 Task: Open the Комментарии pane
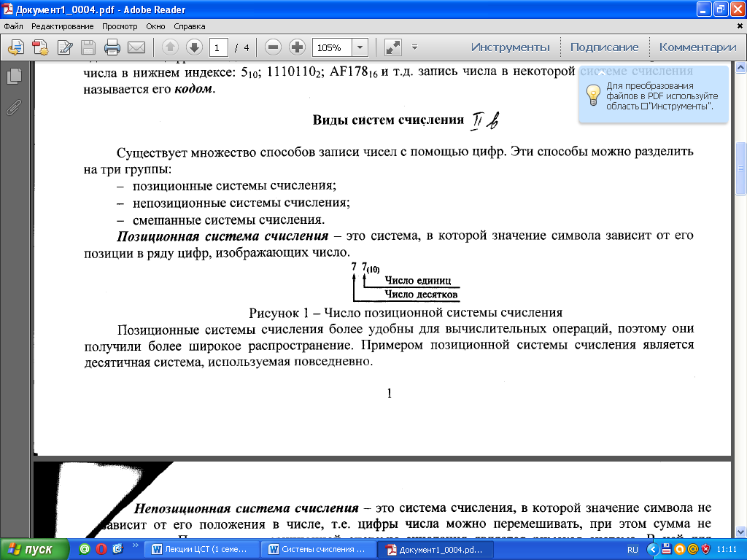697,47
